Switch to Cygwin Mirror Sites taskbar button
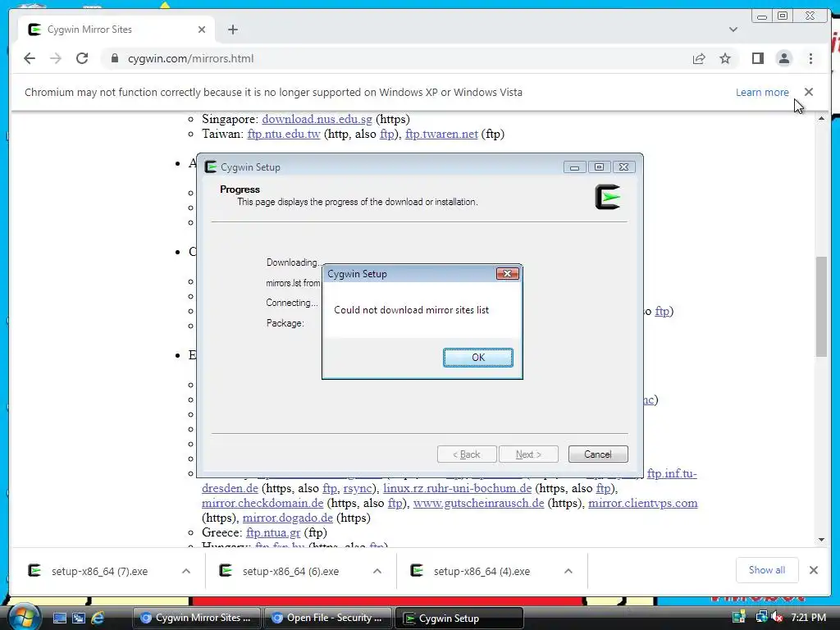 [196, 618]
